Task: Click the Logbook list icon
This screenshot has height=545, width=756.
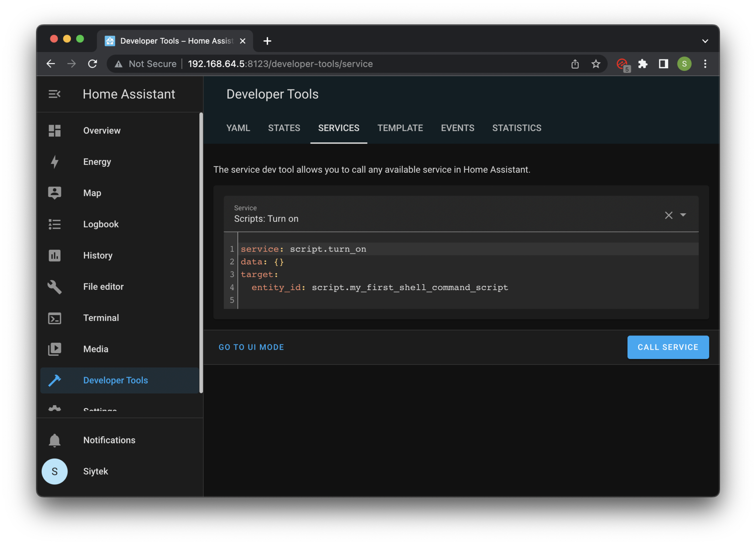Action: pos(55,224)
